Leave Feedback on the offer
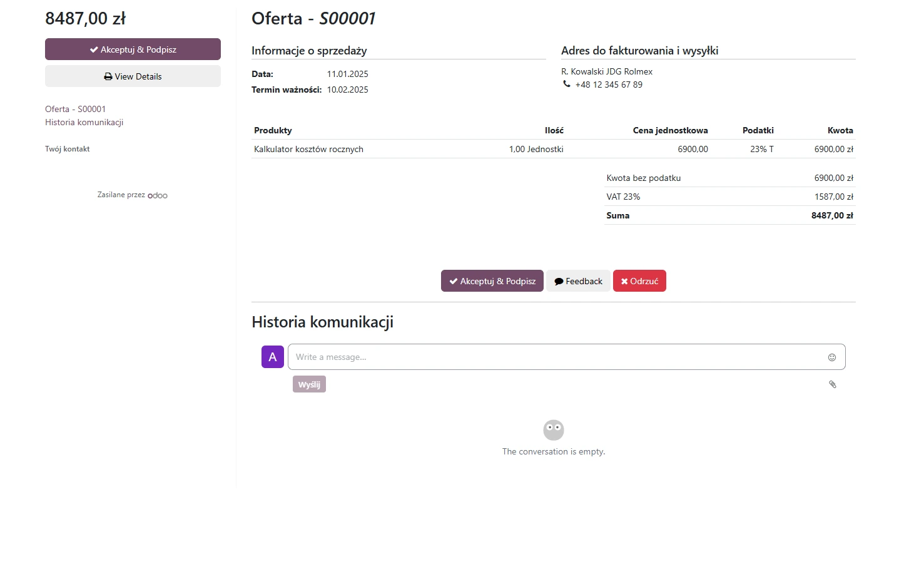This screenshot has height=564, width=924. click(x=578, y=281)
